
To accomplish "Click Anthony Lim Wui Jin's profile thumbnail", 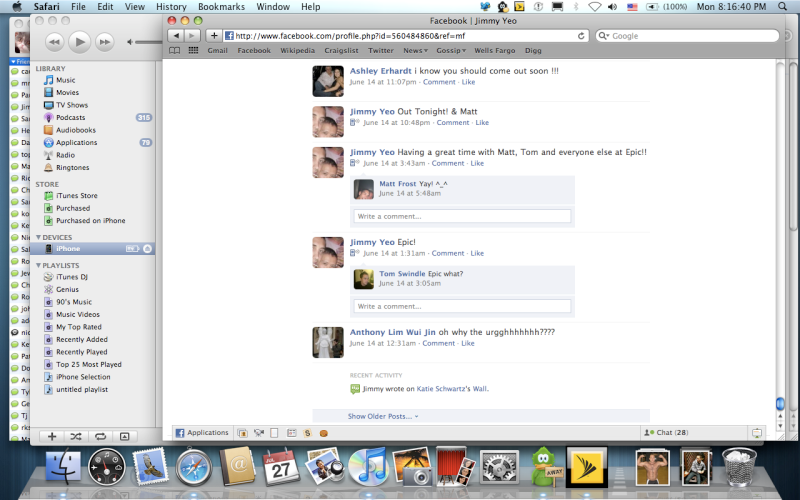I will 328,342.
